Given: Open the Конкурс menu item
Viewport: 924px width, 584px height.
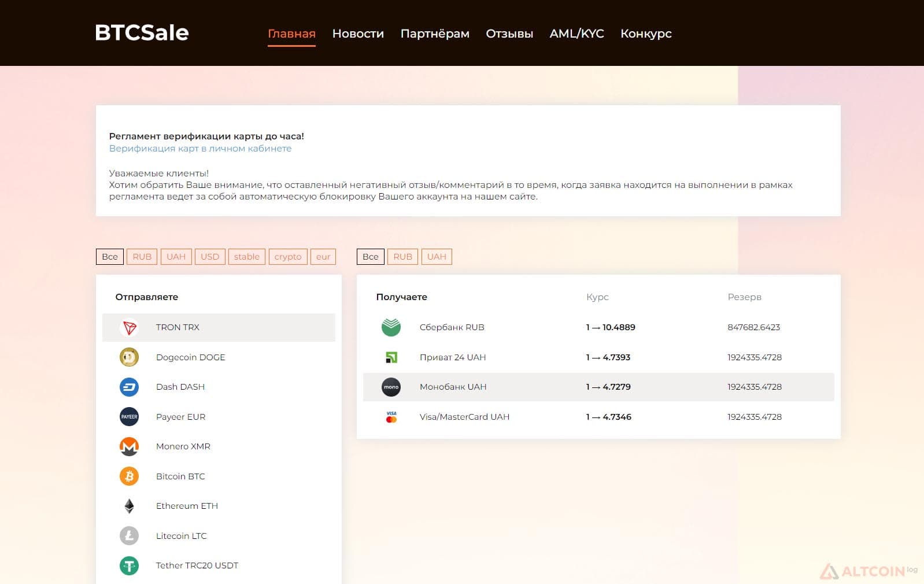Looking at the screenshot, I should [646, 34].
